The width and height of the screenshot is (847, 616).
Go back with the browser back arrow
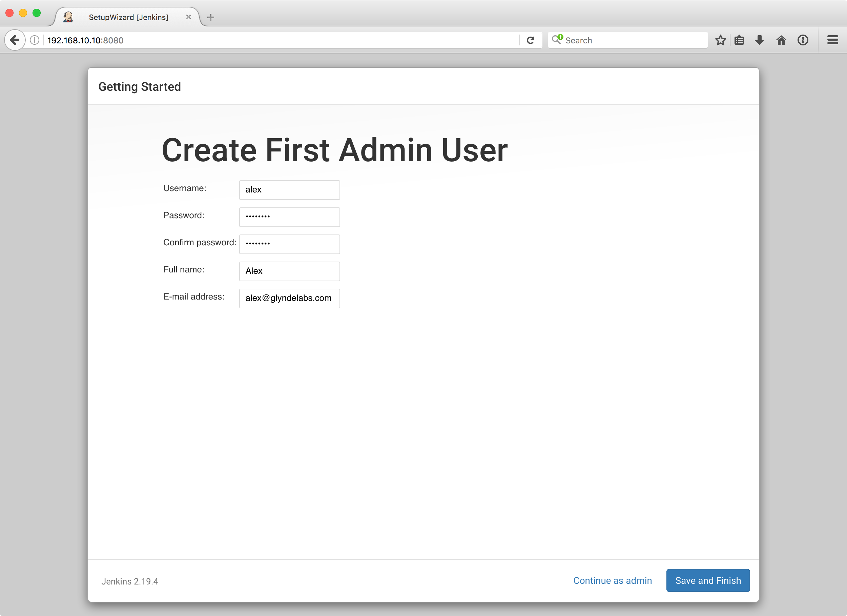[x=15, y=40]
